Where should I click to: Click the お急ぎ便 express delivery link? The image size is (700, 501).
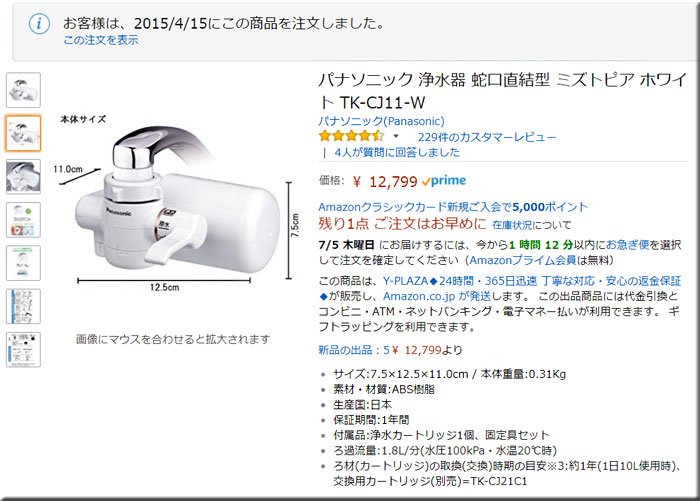click(628, 245)
